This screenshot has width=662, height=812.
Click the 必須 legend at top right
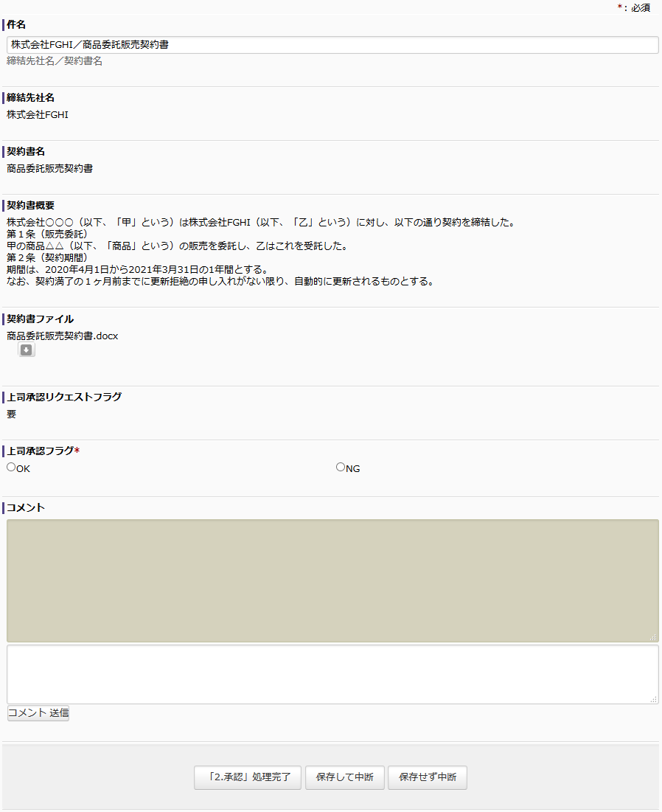pyautogui.click(x=640, y=7)
